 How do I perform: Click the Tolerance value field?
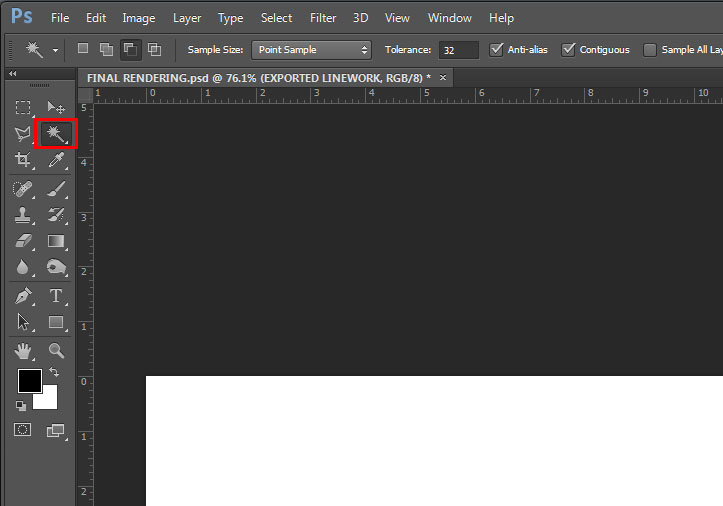click(458, 50)
